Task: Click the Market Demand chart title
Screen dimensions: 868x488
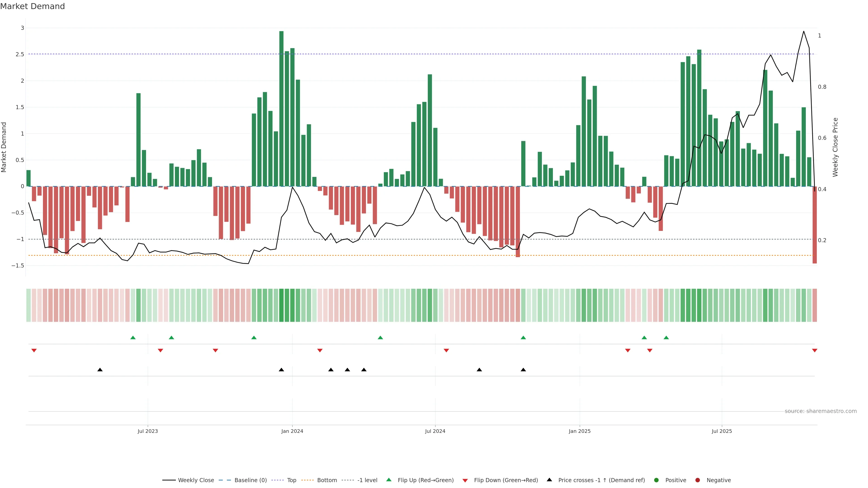Action: point(32,6)
